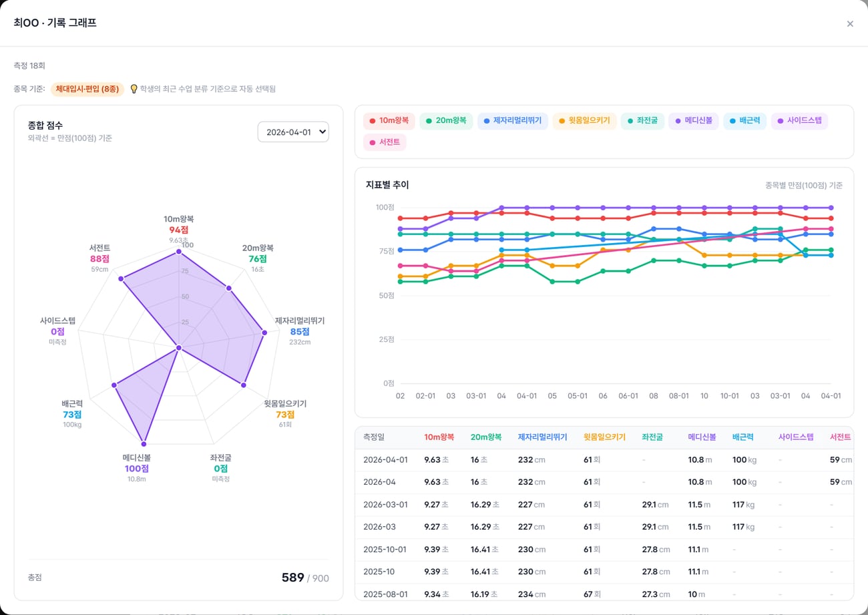This screenshot has width=868, height=615.
Task: Hide the 윗몸일으키기 series
Action: click(585, 121)
